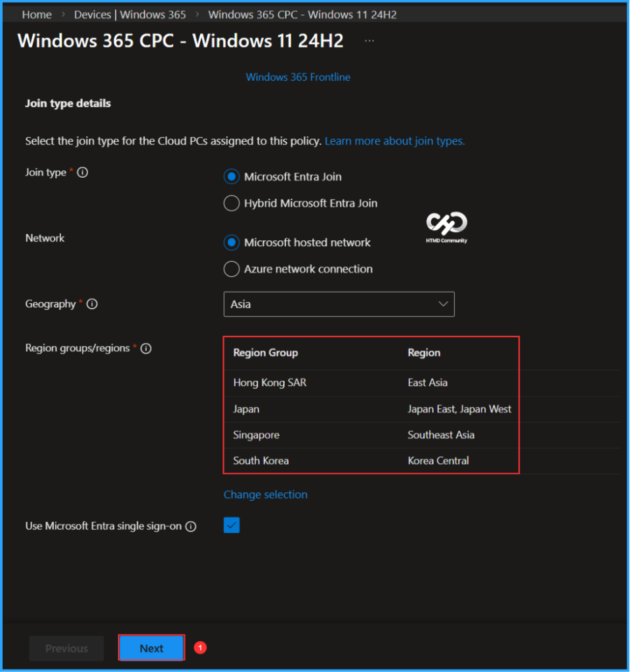Screen dimensions: 630x672
Task: Click the Windows 365 Frontline link
Action: click(x=298, y=77)
